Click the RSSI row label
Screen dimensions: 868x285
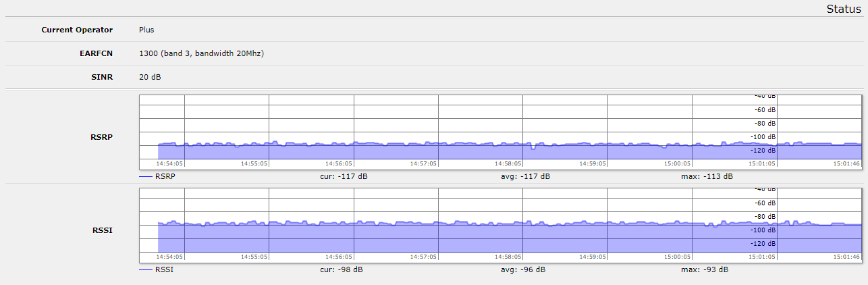(x=103, y=230)
